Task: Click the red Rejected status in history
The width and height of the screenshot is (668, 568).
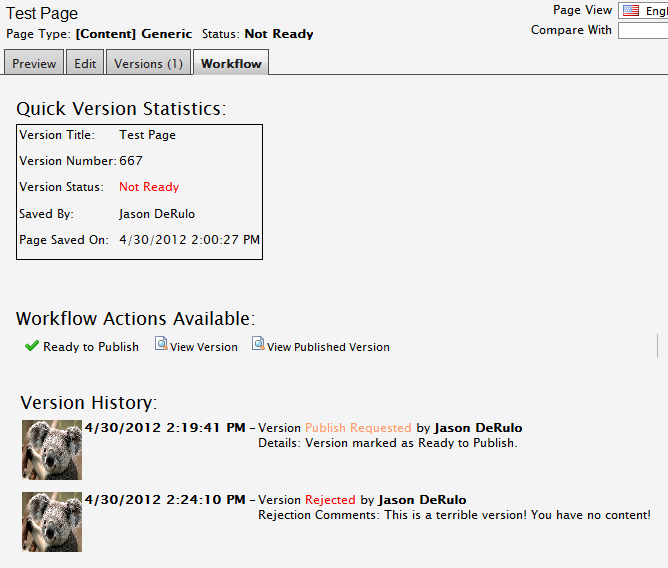Action: [330, 500]
